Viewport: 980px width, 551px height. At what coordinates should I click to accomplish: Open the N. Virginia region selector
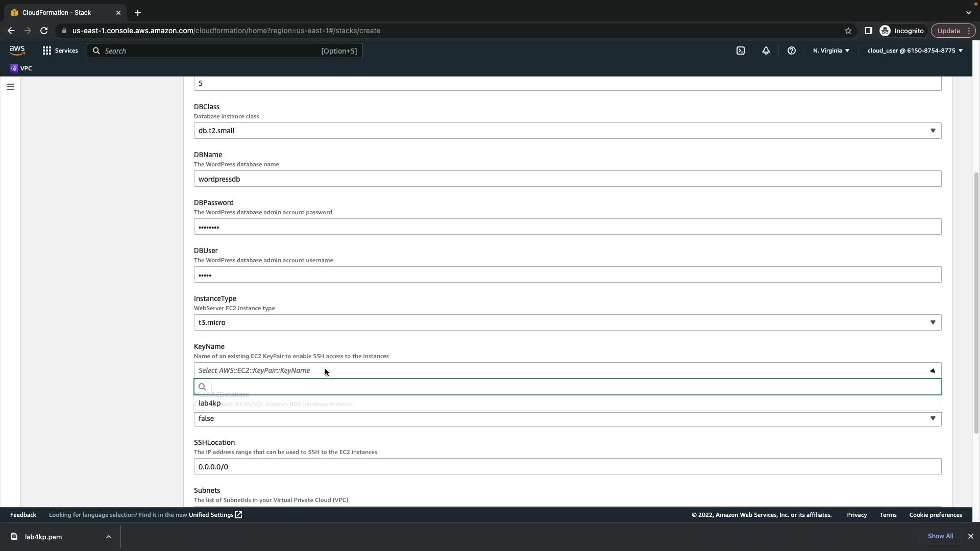point(830,51)
